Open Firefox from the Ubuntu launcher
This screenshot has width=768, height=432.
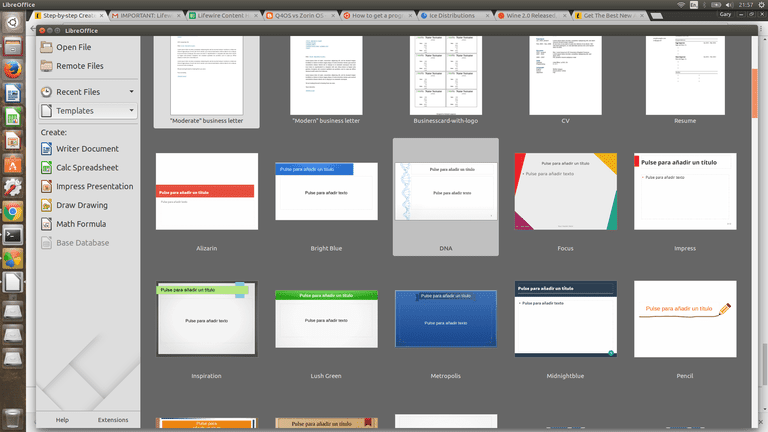pos(13,70)
